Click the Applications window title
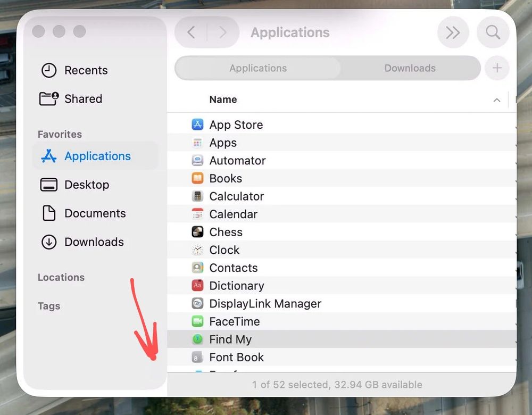532x415 pixels. (290, 32)
